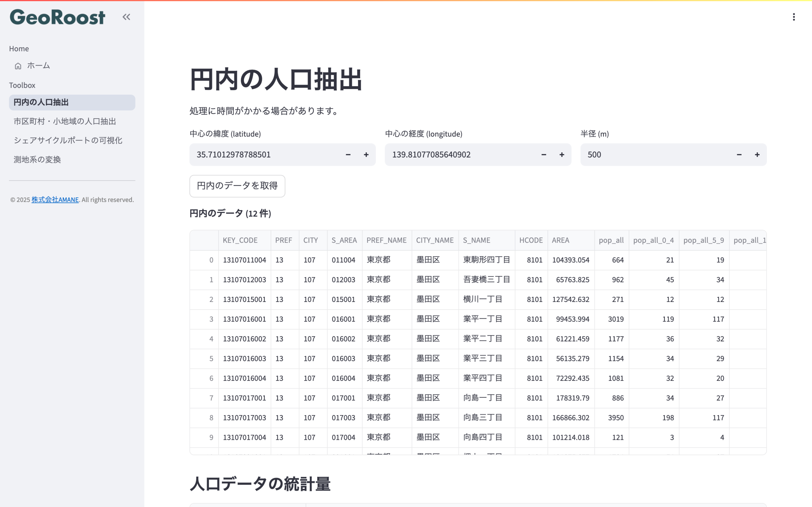The image size is (812, 507).
Task: Open シェアサイクルポートの可視化 page
Action: click(x=68, y=140)
